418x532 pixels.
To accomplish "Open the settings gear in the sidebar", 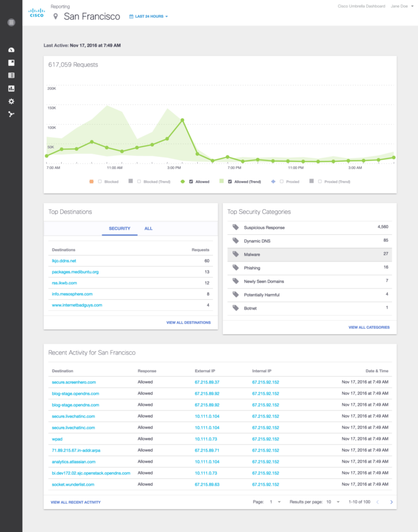I will [x=11, y=101].
